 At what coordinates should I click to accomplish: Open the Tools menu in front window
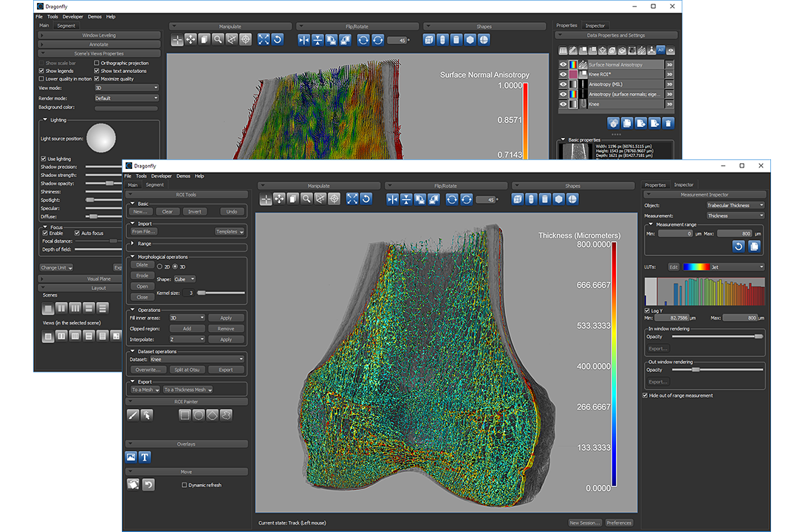pyautogui.click(x=141, y=176)
